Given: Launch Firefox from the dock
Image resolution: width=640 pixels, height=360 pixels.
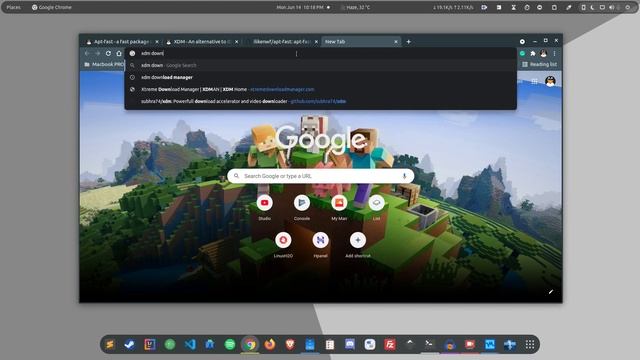Looking at the screenshot, I should coord(270,344).
